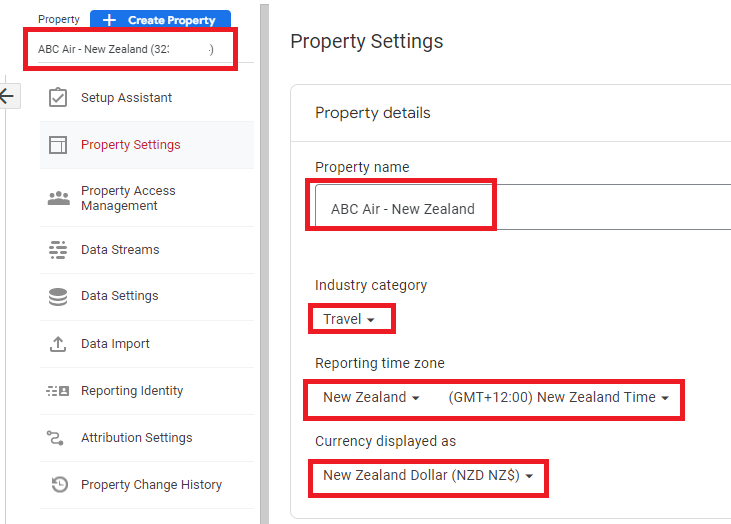
Task: Click the Data Settings database icon
Action: 58,296
